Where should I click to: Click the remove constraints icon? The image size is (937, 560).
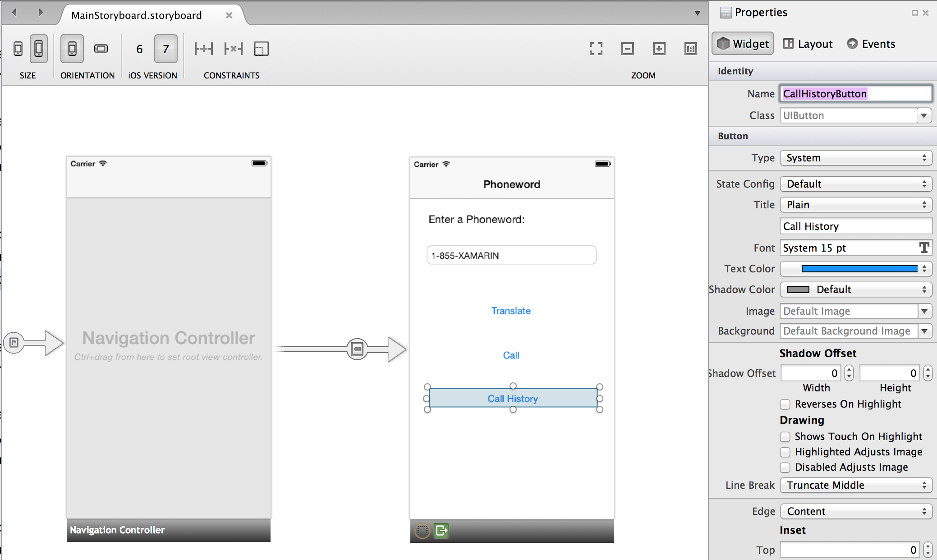pyautogui.click(x=233, y=49)
